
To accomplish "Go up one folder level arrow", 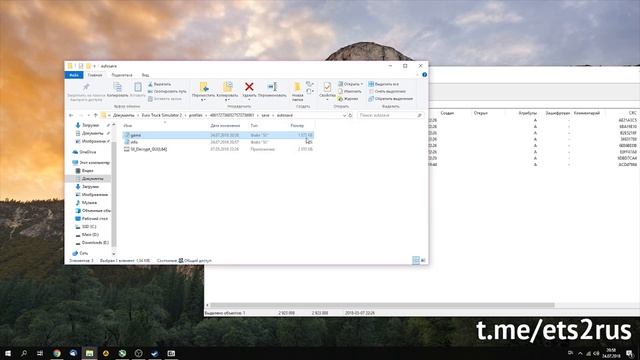I will [96, 116].
